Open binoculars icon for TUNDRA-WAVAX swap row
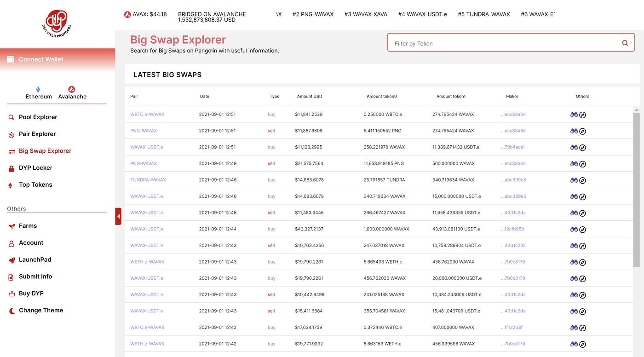Image resolution: width=644 pixels, height=357 pixels. pyautogui.click(x=574, y=180)
